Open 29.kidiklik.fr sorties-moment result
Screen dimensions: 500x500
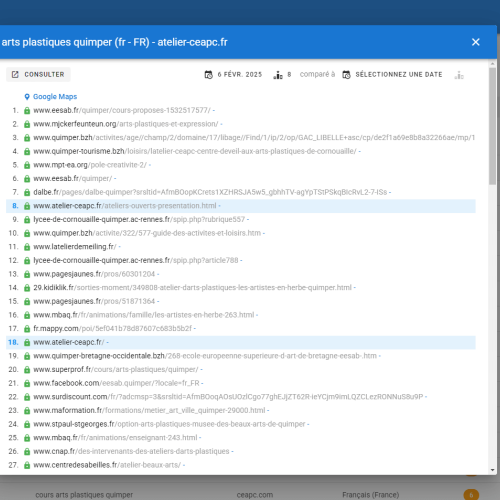tap(192, 288)
